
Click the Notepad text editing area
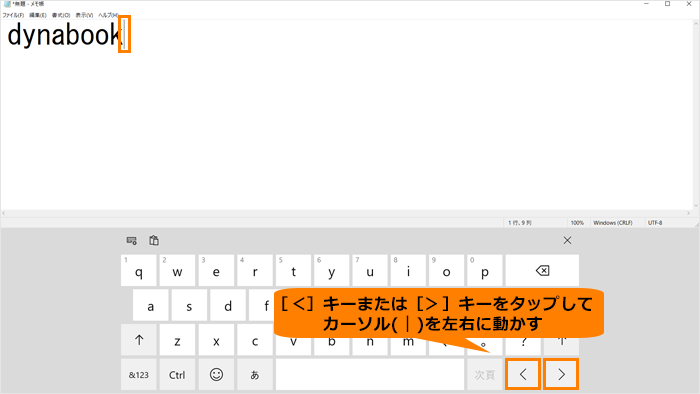pyautogui.click(x=346, y=115)
